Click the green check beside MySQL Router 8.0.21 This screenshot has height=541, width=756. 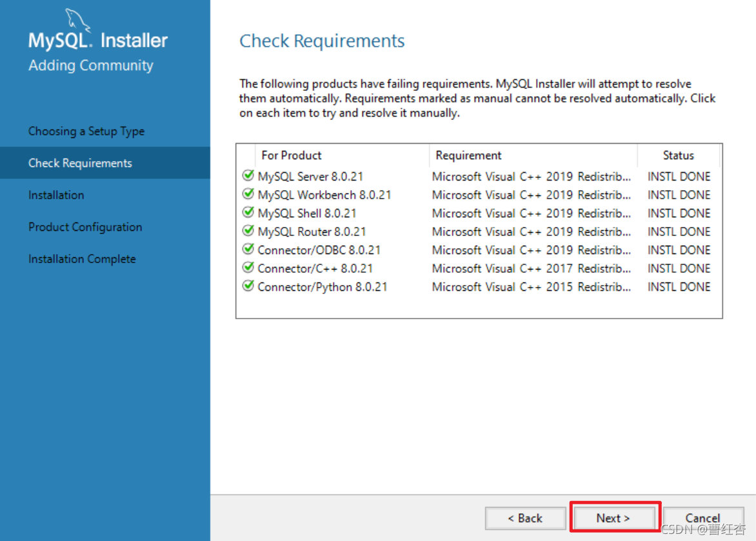pos(248,231)
